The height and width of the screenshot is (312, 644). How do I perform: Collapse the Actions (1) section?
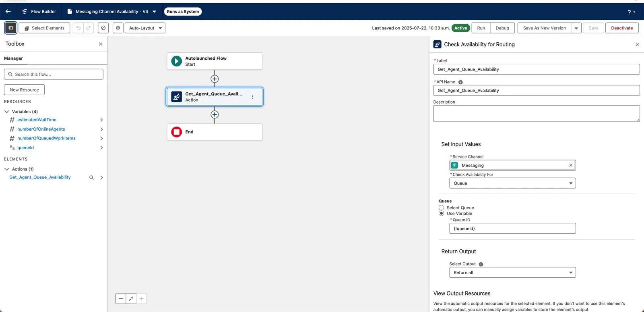[7, 169]
